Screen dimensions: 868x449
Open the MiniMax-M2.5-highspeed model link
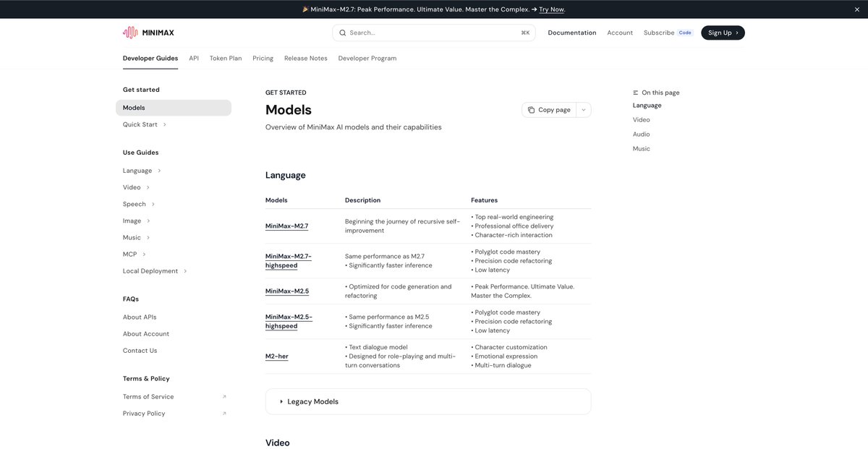(289, 322)
